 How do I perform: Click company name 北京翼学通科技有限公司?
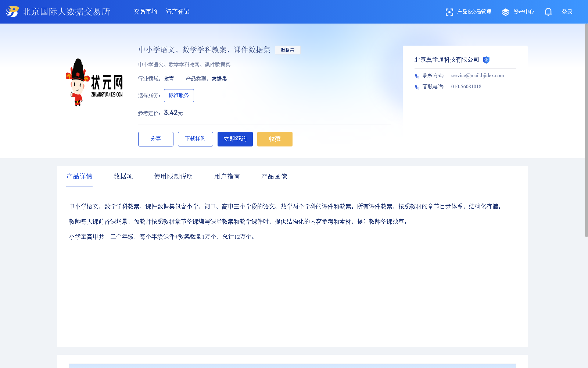(447, 60)
